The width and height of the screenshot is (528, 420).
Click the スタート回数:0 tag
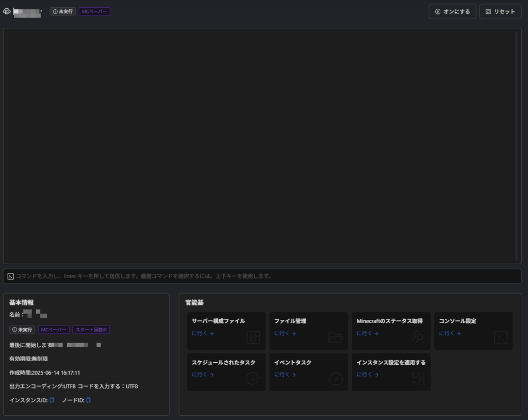(91, 330)
